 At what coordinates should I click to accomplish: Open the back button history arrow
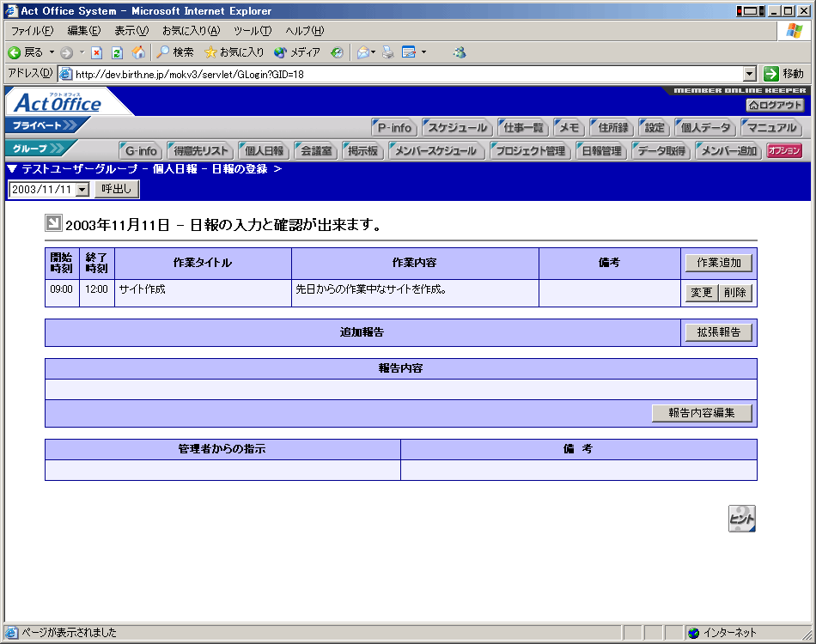click(x=52, y=52)
